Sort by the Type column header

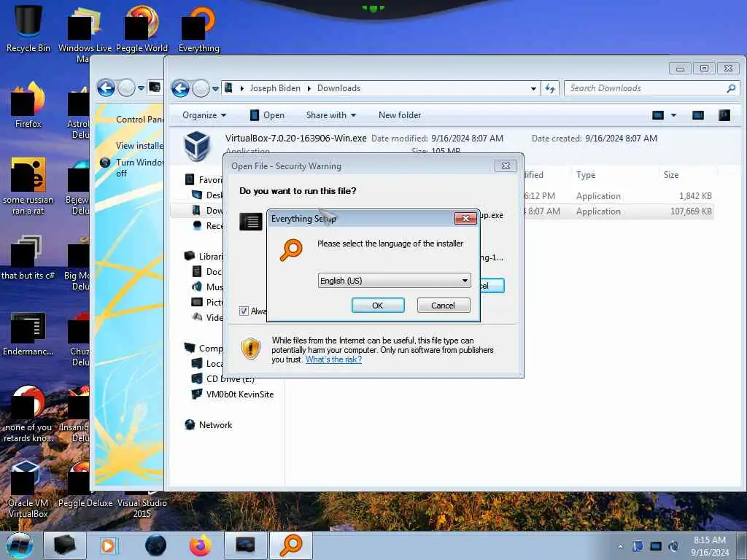point(586,175)
